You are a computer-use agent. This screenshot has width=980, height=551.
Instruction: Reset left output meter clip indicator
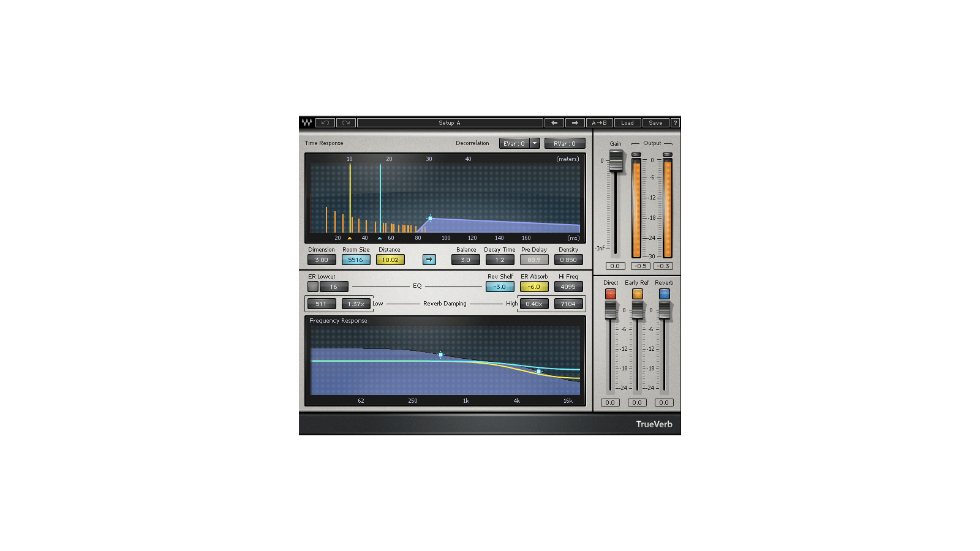point(636,155)
